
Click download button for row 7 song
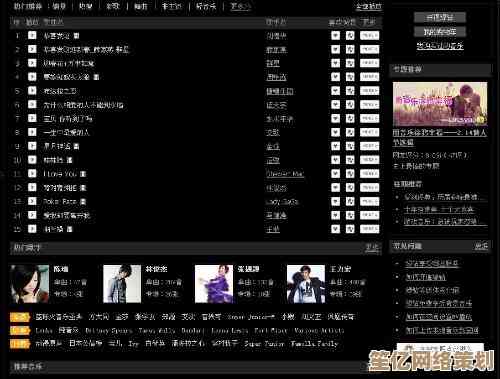click(369, 118)
